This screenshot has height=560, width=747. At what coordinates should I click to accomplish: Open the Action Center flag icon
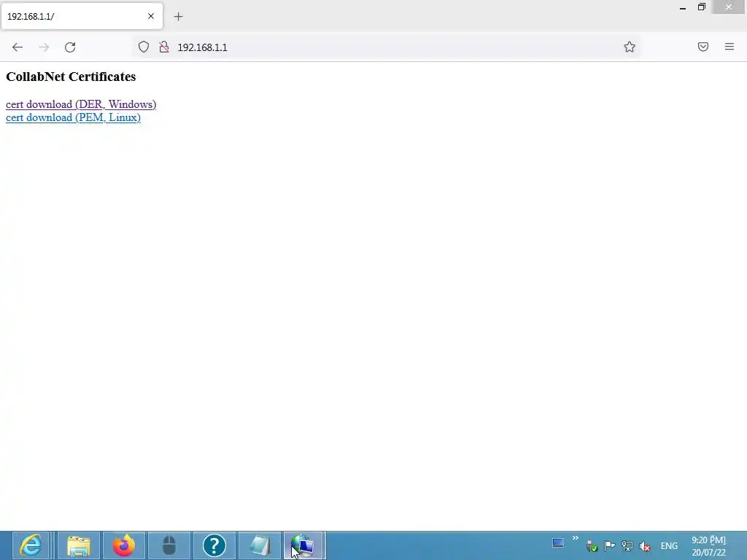tap(609, 545)
